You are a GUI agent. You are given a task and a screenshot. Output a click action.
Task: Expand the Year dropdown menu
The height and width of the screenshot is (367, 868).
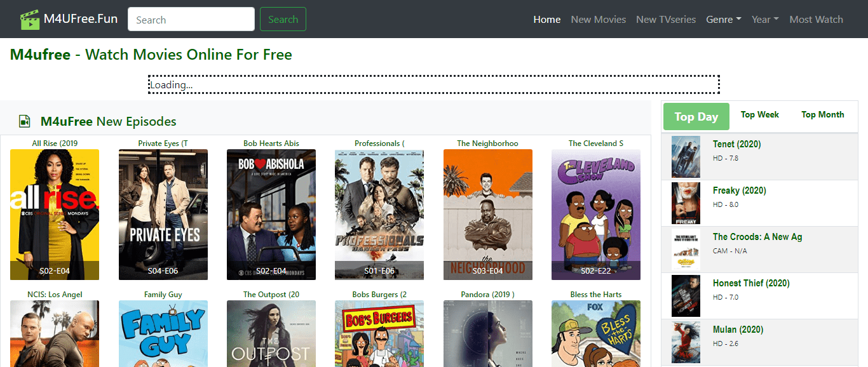(x=765, y=19)
